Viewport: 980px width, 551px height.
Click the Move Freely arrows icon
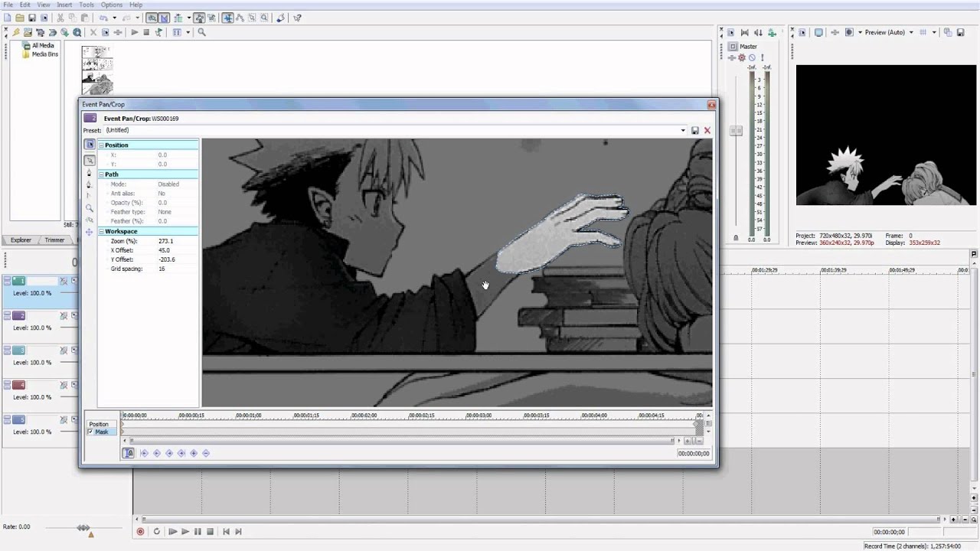(90, 232)
